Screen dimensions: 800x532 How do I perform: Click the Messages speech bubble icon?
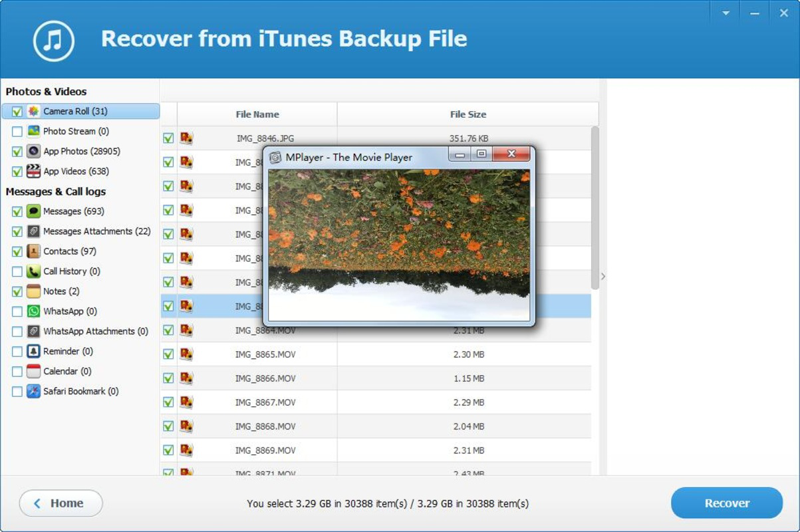[33, 211]
